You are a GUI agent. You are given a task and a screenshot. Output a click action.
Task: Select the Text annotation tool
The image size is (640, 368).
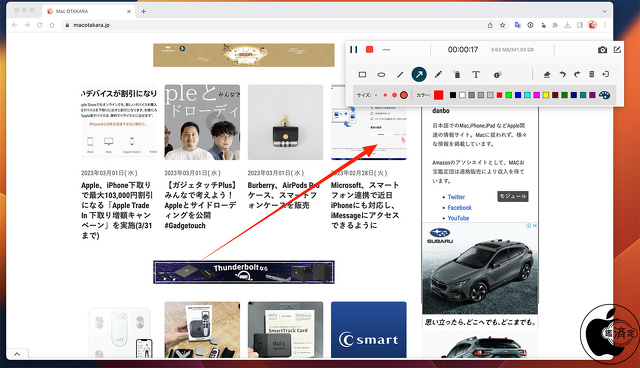(x=476, y=75)
